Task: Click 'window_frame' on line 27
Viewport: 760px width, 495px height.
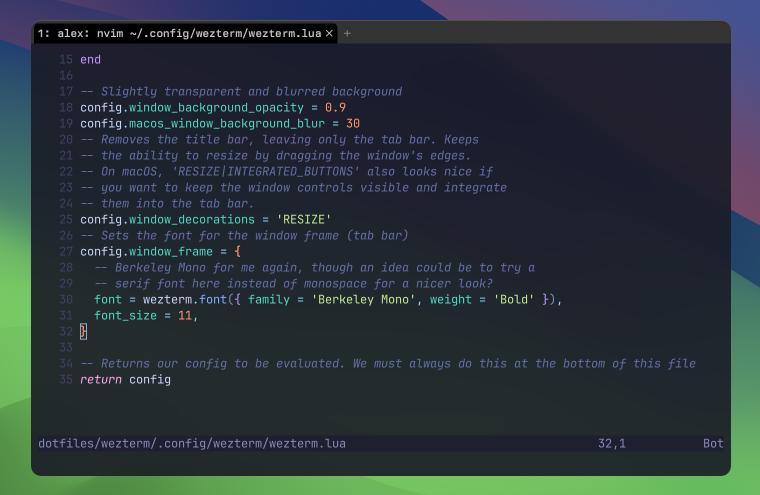Action: point(171,252)
